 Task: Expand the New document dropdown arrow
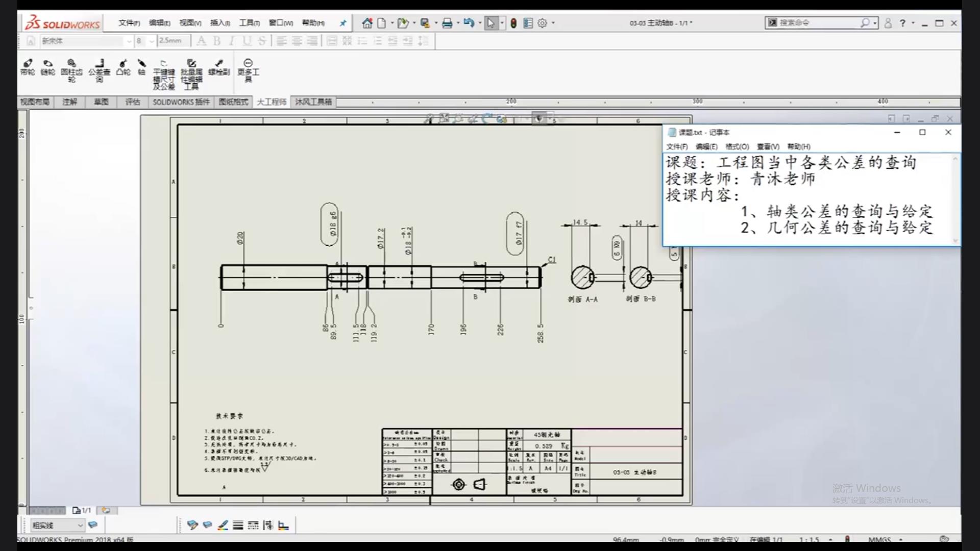pyautogui.click(x=393, y=23)
